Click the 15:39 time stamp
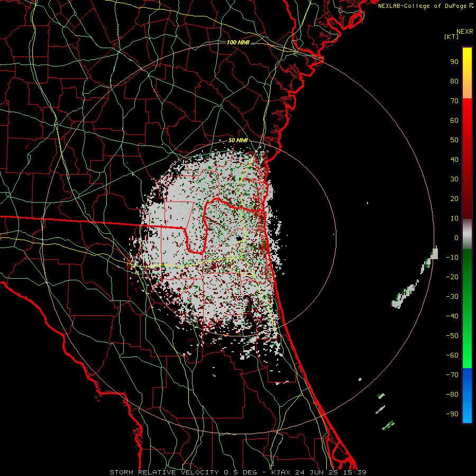 pyautogui.click(x=354, y=472)
